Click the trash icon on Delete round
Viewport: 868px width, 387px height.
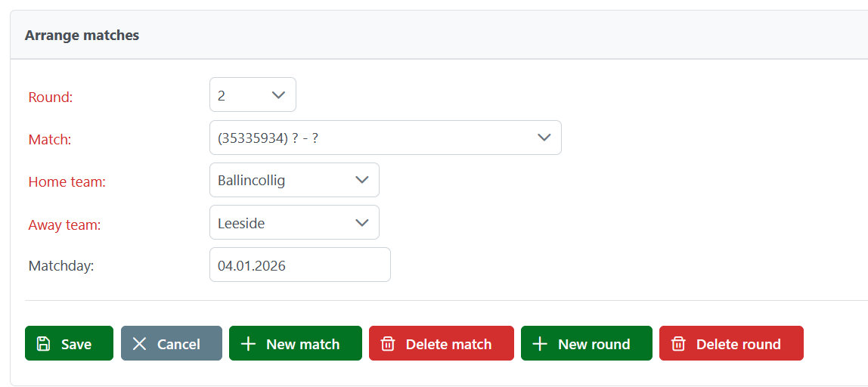pyautogui.click(x=678, y=344)
